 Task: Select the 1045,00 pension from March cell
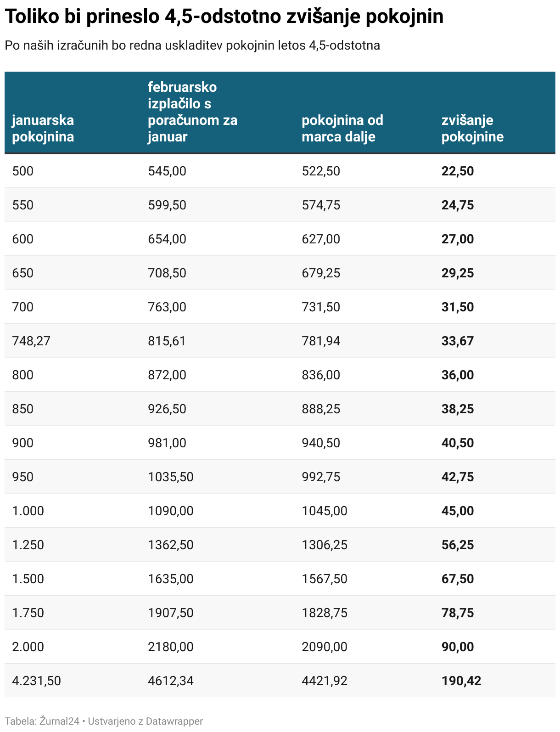click(x=325, y=511)
